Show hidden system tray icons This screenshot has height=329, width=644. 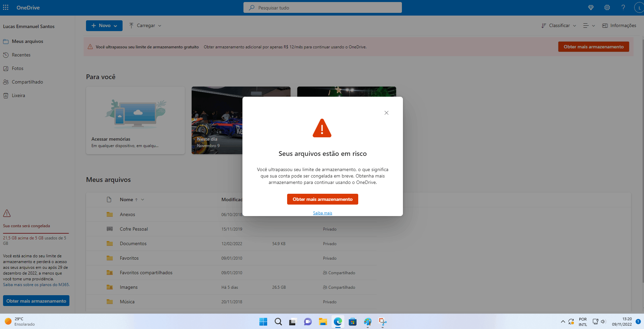coord(563,322)
